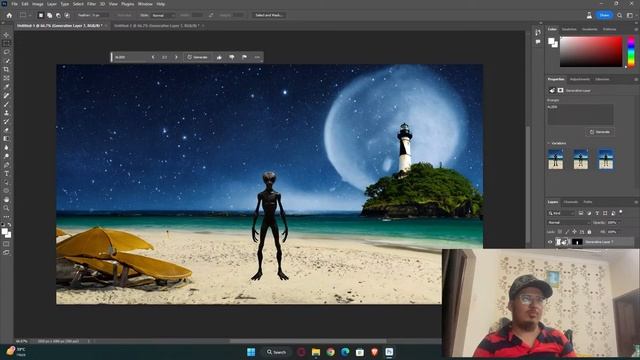Click the Home icon in options bar
Image resolution: width=640 pixels, height=360 pixels.
tap(9, 15)
